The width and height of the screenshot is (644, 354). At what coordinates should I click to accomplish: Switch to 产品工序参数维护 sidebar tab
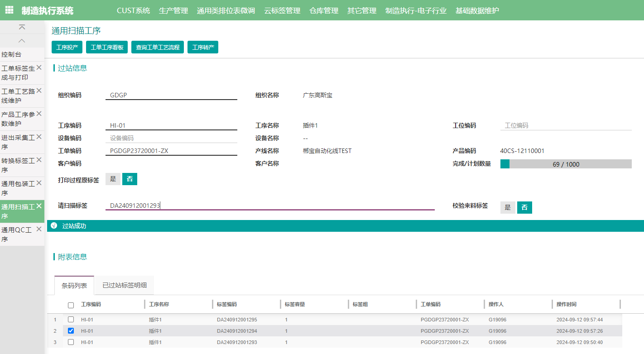point(18,119)
